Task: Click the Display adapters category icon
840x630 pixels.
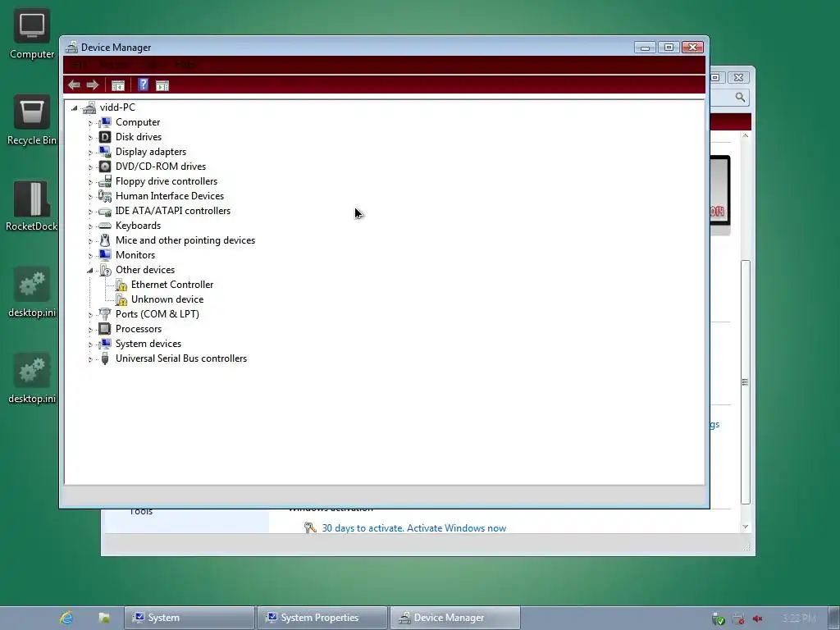Action: click(105, 152)
